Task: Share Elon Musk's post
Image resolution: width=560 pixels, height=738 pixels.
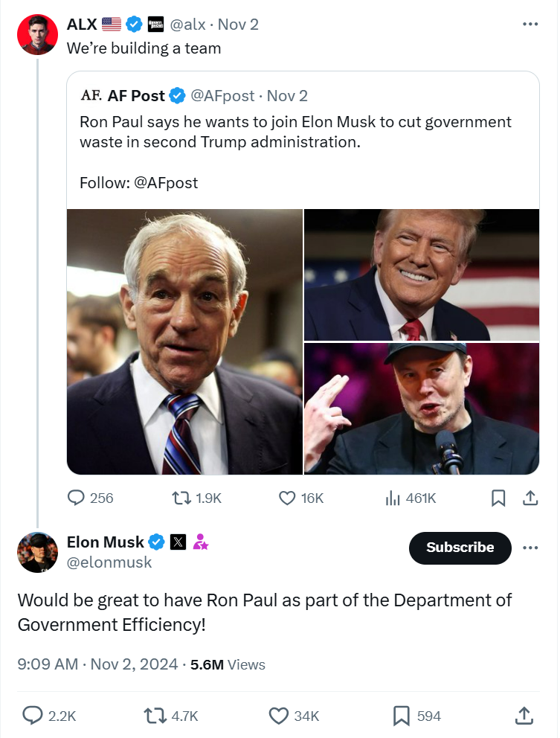Action: tap(524, 716)
